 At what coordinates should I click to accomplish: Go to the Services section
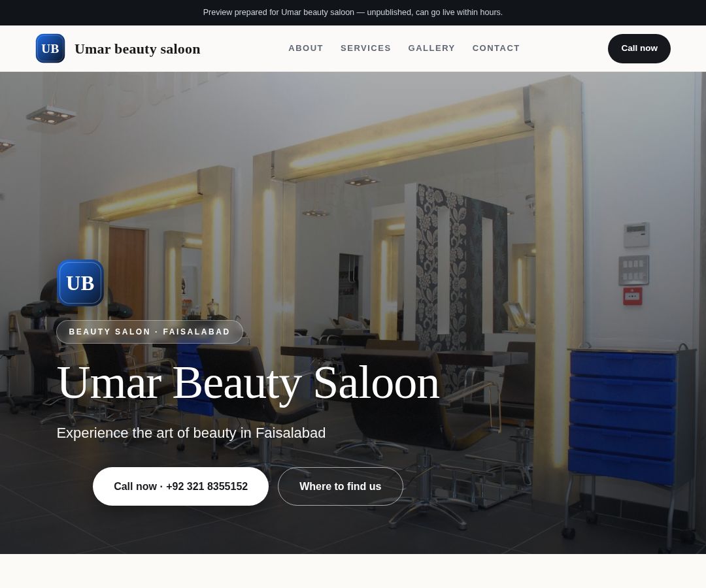[365, 48]
